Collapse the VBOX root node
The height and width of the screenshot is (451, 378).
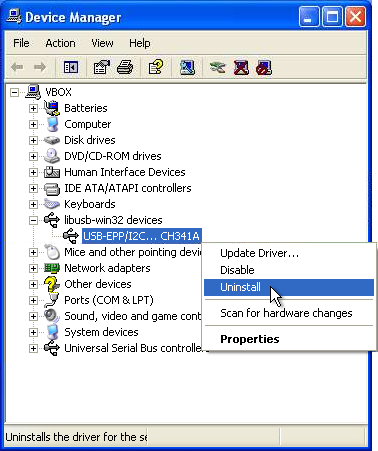(14, 92)
